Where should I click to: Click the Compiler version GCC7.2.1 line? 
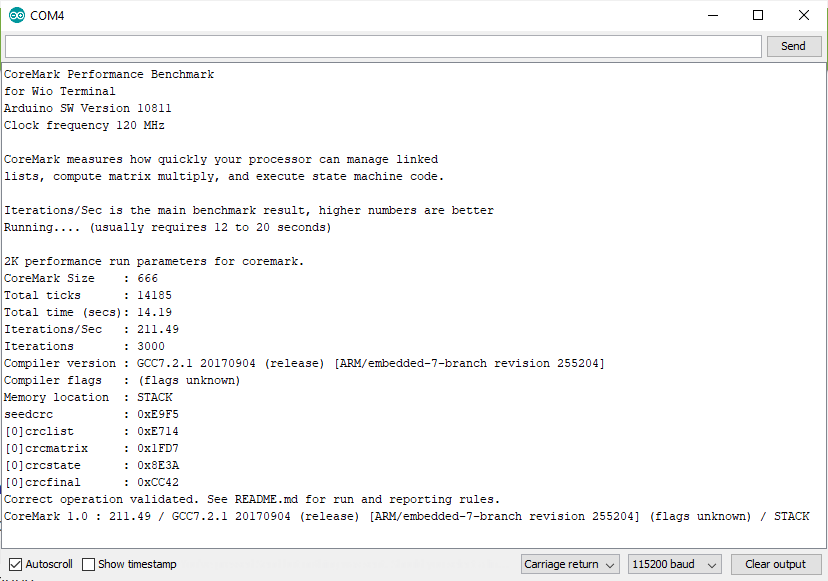pos(304,363)
